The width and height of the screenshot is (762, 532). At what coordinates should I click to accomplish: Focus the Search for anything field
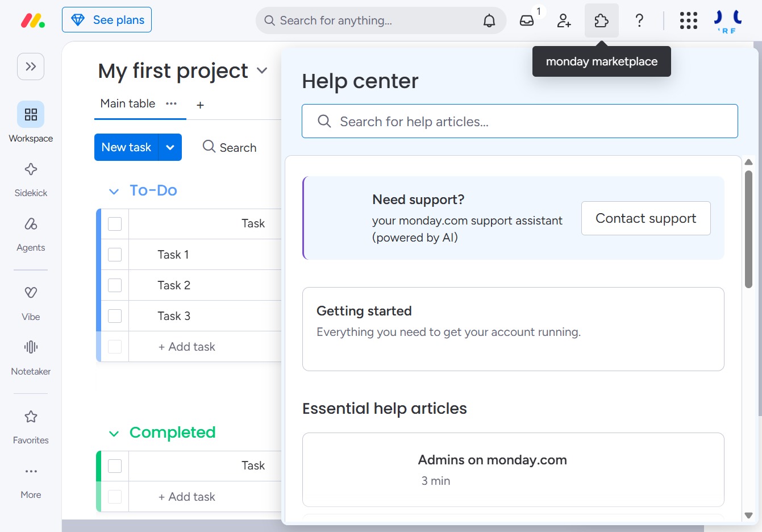coord(381,20)
